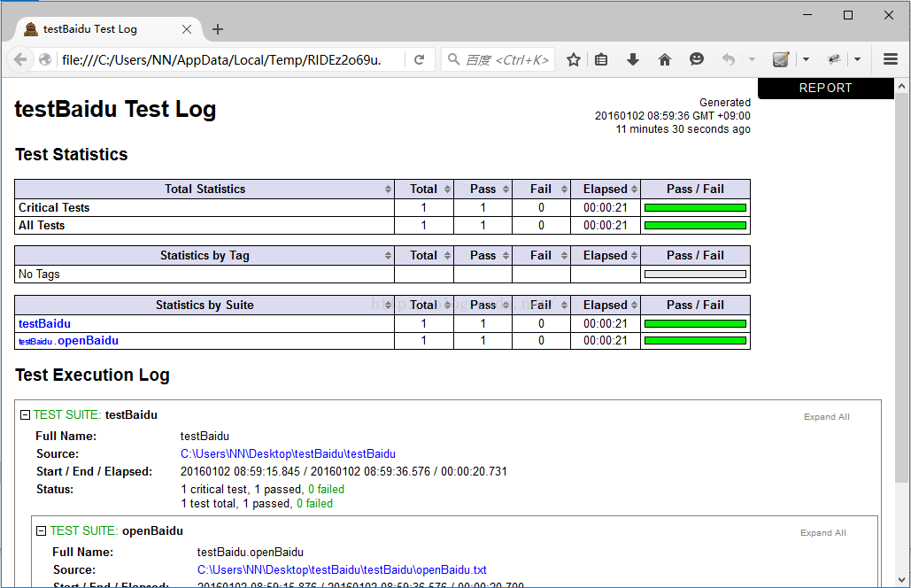
Task: Open testBaidu.openBaidu suite link
Action: (68, 340)
